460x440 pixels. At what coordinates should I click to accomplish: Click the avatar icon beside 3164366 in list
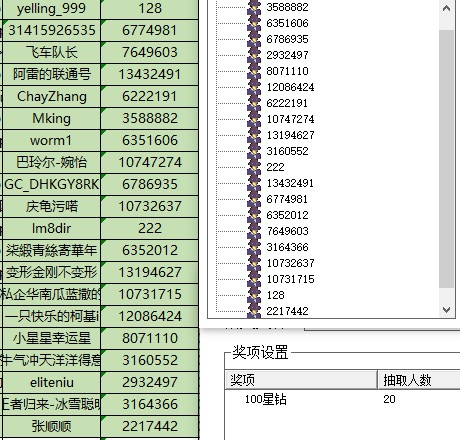(254, 247)
